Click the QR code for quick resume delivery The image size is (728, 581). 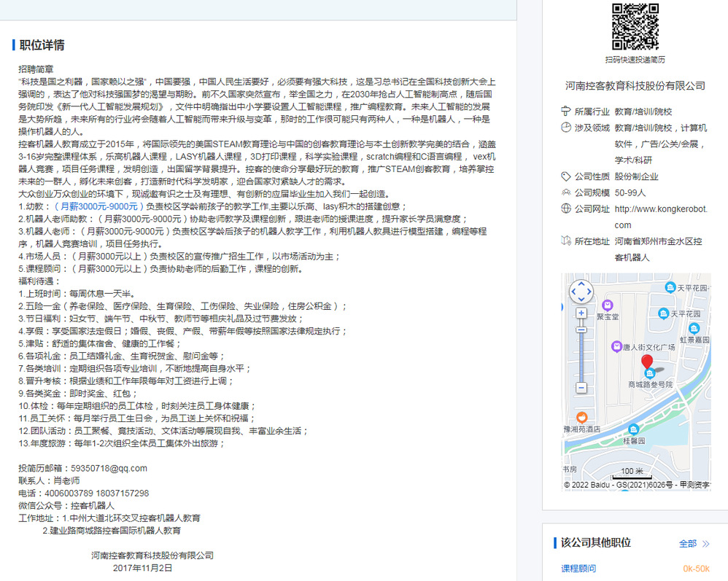tap(635, 26)
